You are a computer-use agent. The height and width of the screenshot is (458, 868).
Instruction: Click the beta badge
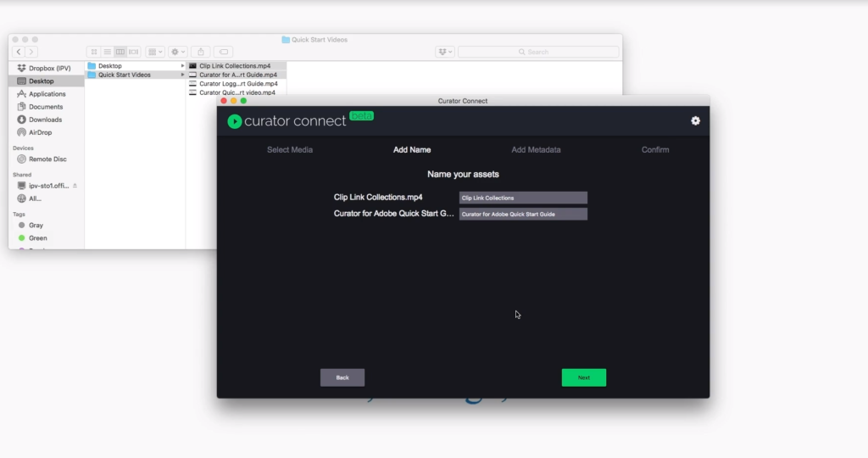pyautogui.click(x=361, y=115)
